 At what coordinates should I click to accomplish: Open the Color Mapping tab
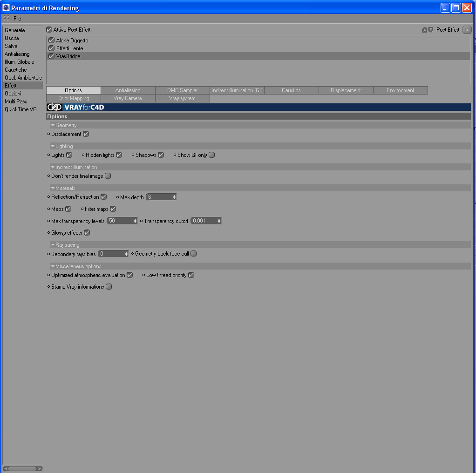(74, 98)
